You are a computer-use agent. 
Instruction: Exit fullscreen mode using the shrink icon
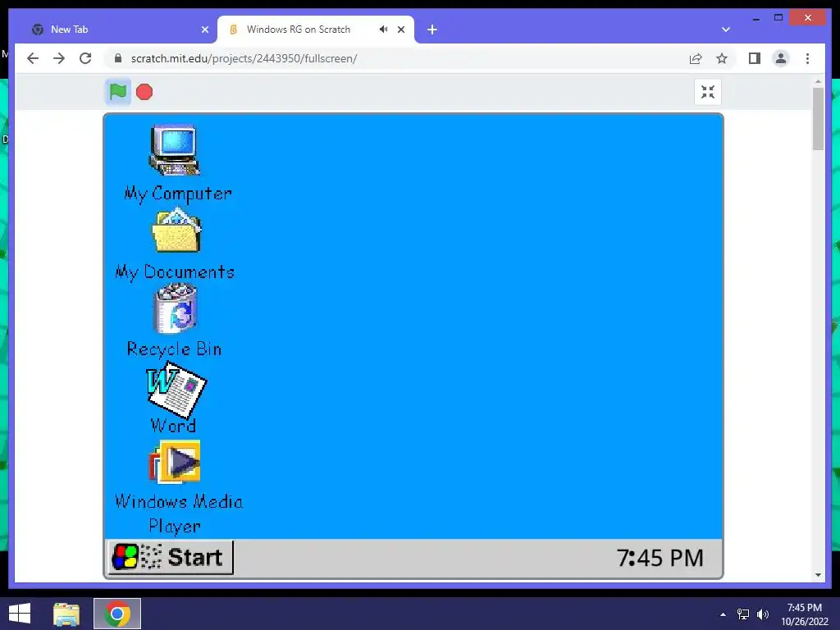(x=708, y=92)
